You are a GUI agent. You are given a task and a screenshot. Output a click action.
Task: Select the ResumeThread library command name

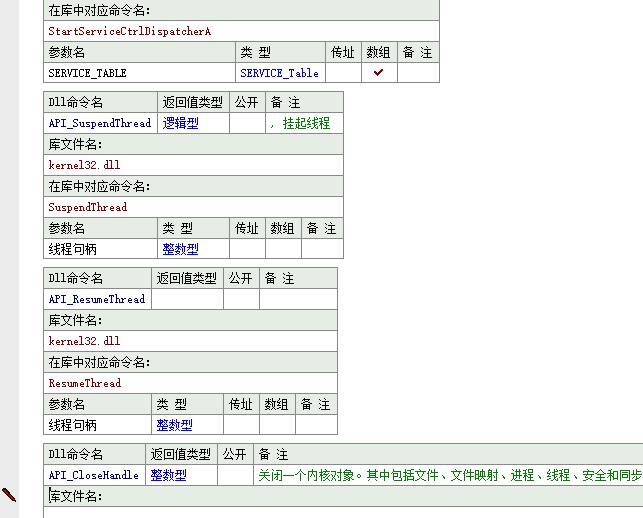(85, 383)
